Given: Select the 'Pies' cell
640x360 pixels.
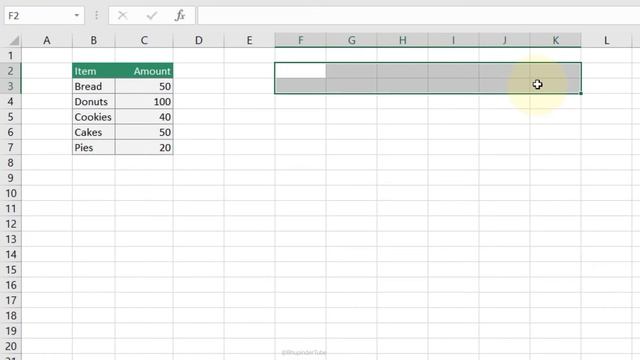Looking at the screenshot, I should [94, 147].
